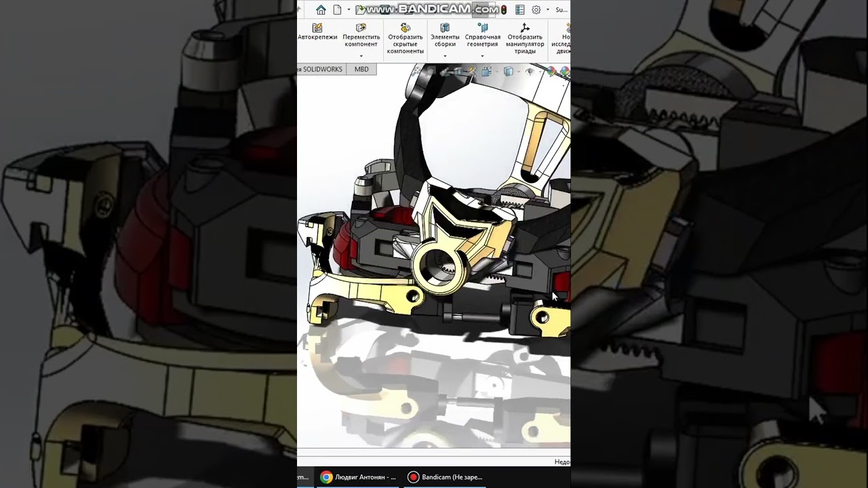Select the Переместить компонент tool
Screen dimensions: 868x488
(x=361, y=35)
